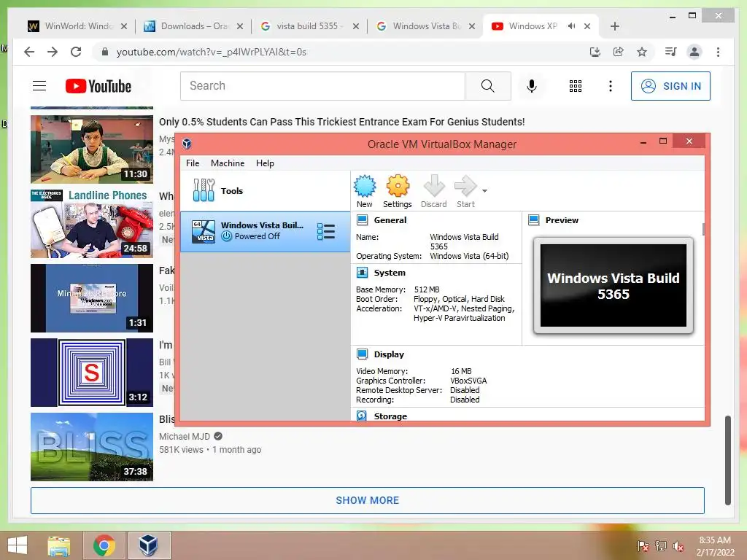Click the Display section header
The image size is (747, 560).
pos(389,354)
